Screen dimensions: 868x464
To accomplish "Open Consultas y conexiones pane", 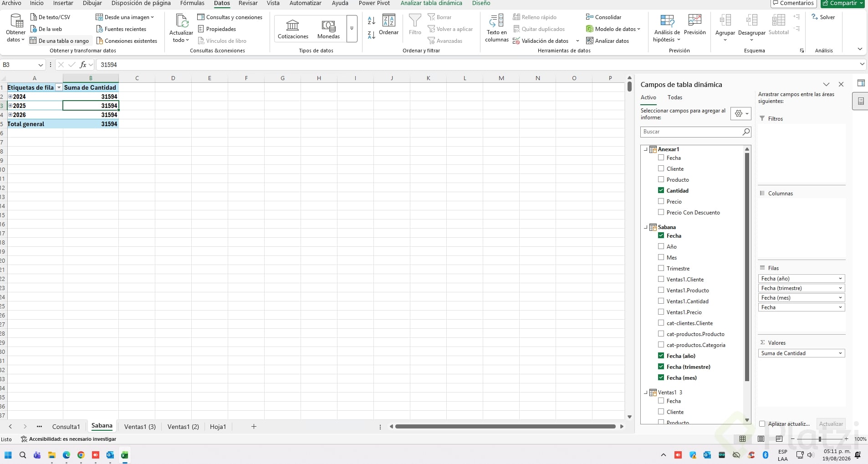I will (x=230, y=17).
